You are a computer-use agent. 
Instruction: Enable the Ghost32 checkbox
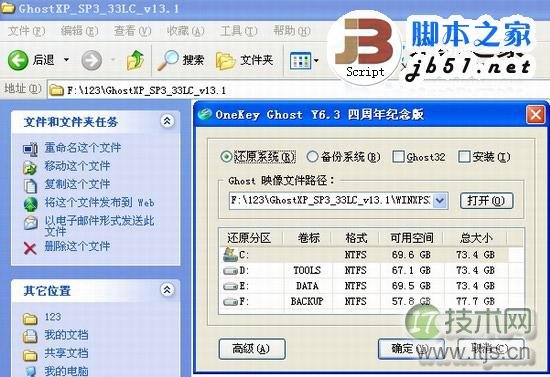tap(398, 156)
